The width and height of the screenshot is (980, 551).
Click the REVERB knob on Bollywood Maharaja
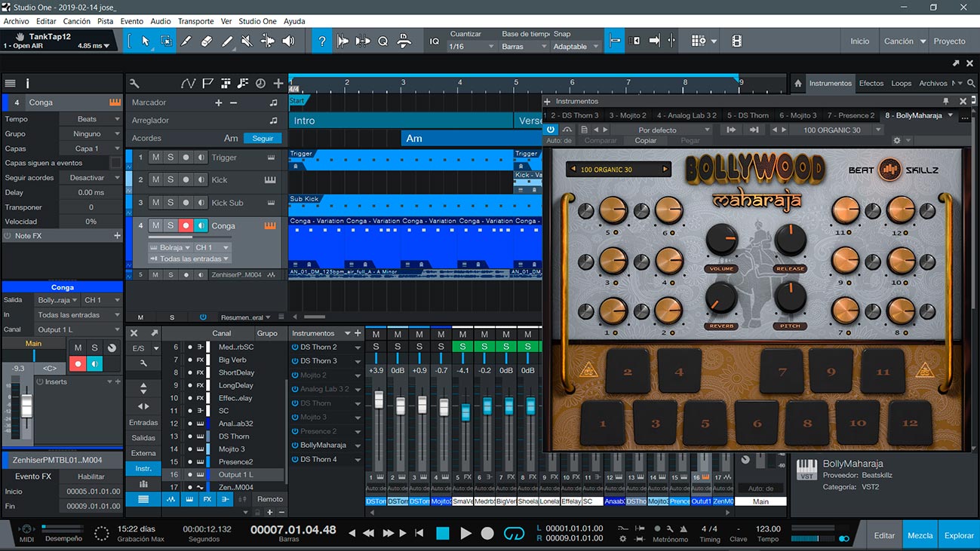point(722,298)
